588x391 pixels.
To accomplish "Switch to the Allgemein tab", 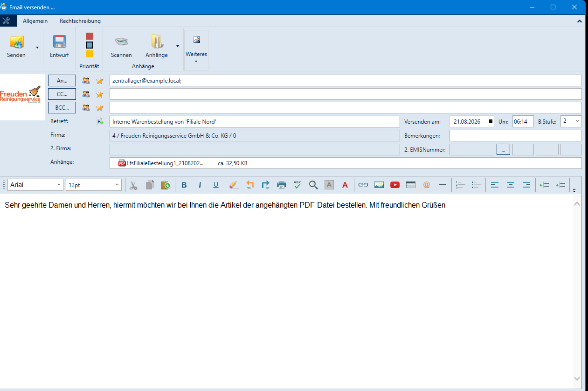I will click(x=35, y=21).
